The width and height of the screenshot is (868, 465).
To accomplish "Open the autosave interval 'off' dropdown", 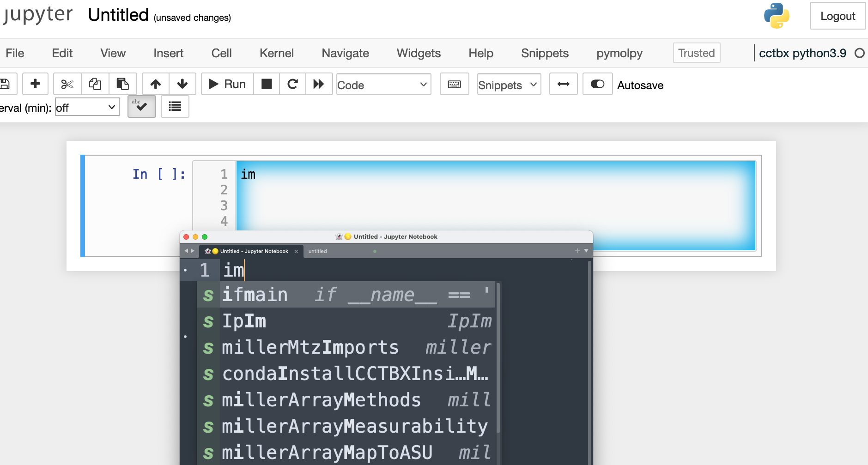I will pos(87,107).
